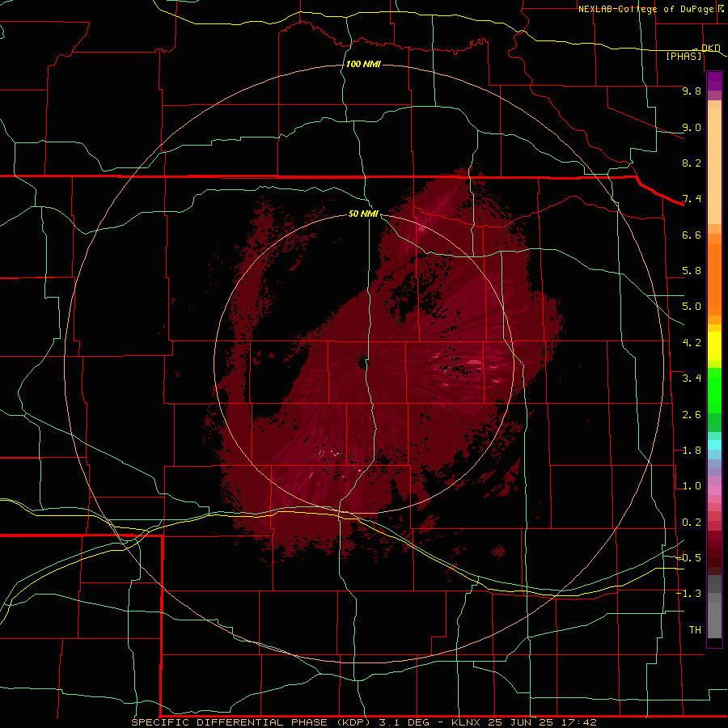The width and height of the screenshot is (728, 728).
Task: Click the OKD label above the scale
Action: point(710,48)
